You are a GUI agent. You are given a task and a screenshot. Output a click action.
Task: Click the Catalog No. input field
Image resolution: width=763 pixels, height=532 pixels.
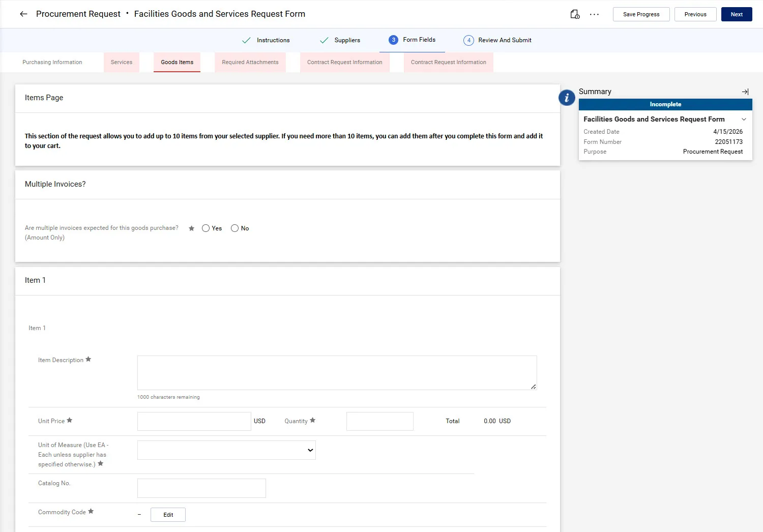[201, 488]
